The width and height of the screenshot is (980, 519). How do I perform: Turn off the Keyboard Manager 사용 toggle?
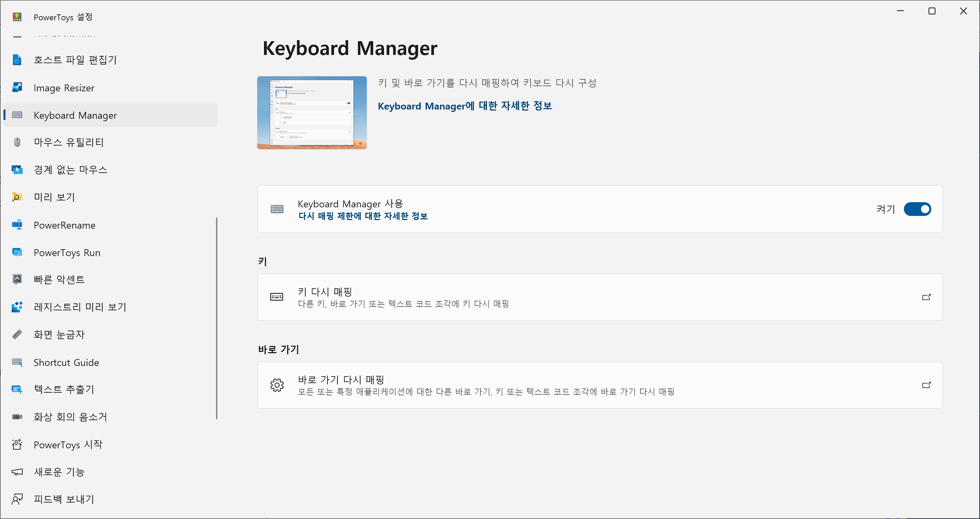coord(917,209)
